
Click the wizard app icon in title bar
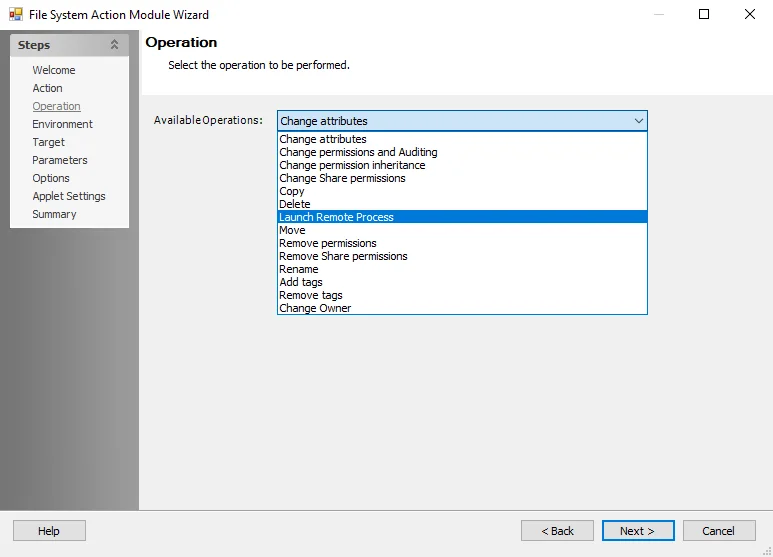16,14
